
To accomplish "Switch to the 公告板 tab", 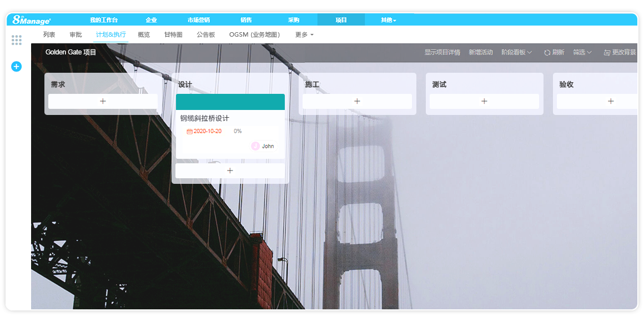I will (x=206, y=34).
